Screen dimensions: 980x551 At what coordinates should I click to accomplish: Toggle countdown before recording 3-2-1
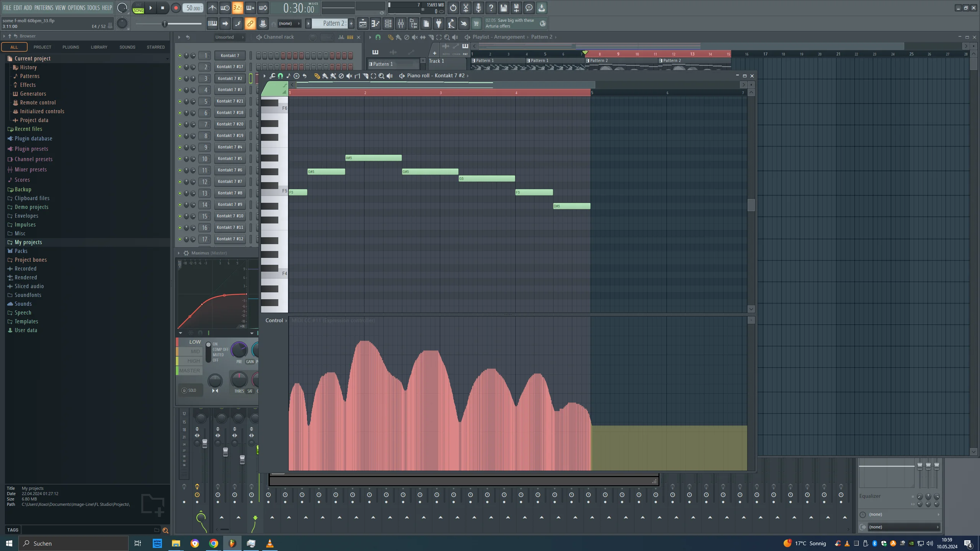[x=237, y=8]
